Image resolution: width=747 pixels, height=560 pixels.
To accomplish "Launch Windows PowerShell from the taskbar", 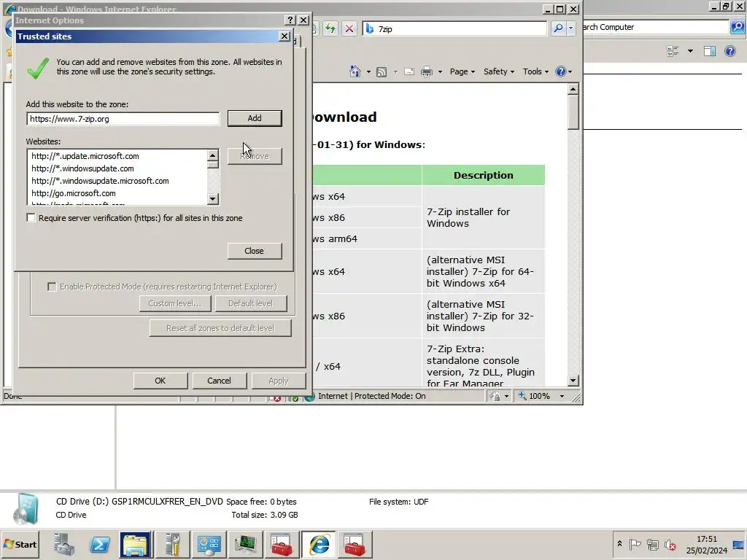I will click(100, 544).
